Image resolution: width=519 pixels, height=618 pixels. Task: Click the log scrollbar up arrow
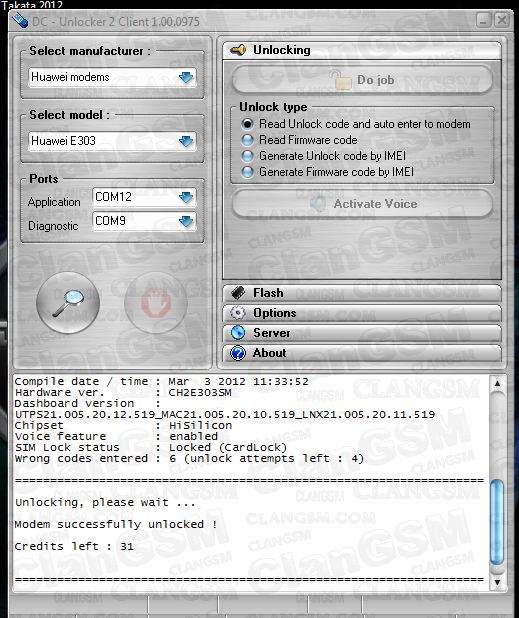pos(497,383)
